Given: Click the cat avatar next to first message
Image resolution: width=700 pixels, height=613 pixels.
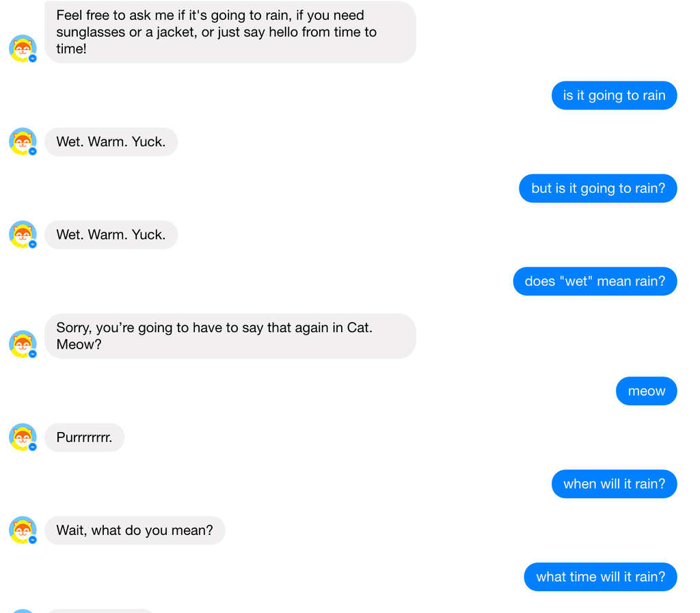Looking at the screenshot, I should tap(23, 49).
